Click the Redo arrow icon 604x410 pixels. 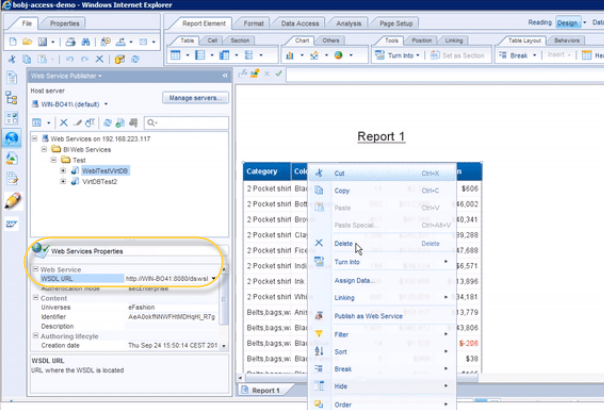point(85,59)
